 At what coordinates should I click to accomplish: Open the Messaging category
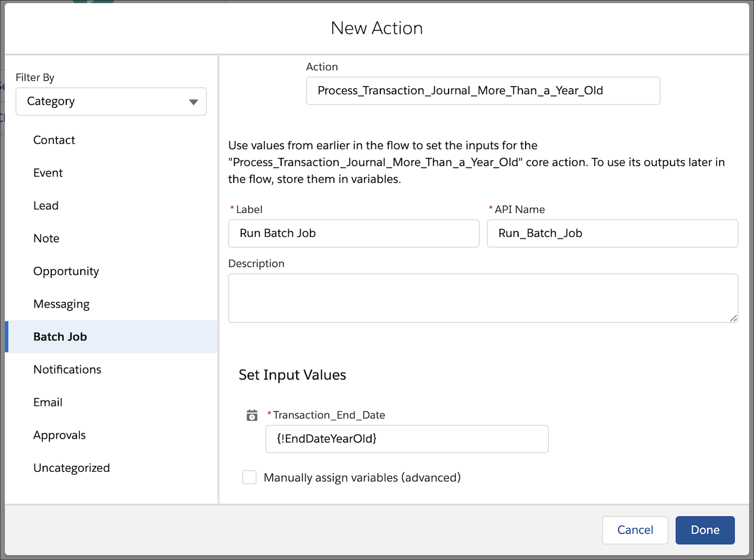click(x=61, y=304)
